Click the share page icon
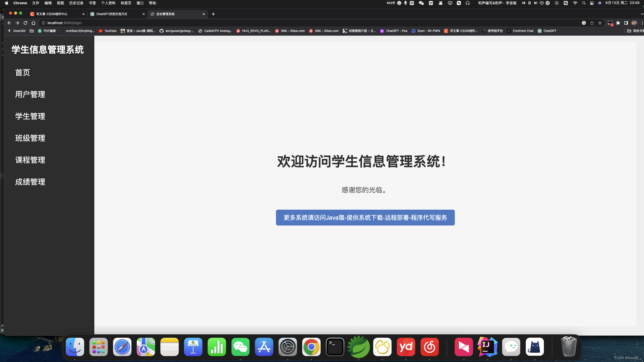The image size is (644, 362). tap(592, 23)
